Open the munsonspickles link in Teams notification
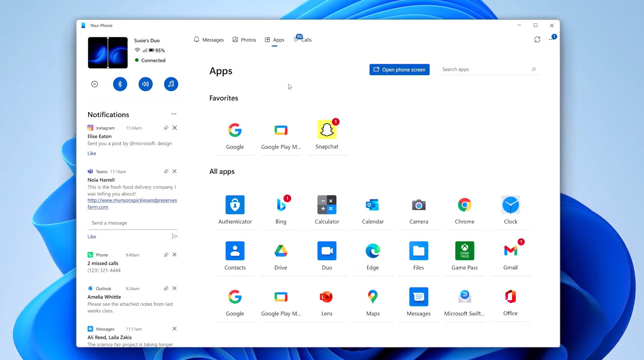The width and height of the screenshot is (644, 360). 132,204
